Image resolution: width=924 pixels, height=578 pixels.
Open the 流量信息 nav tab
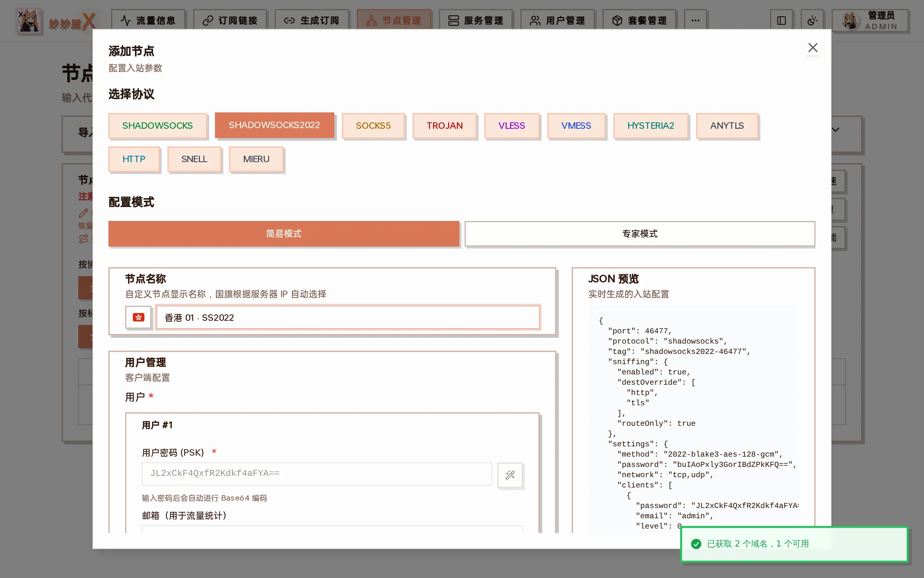click(x=148, y=21)
